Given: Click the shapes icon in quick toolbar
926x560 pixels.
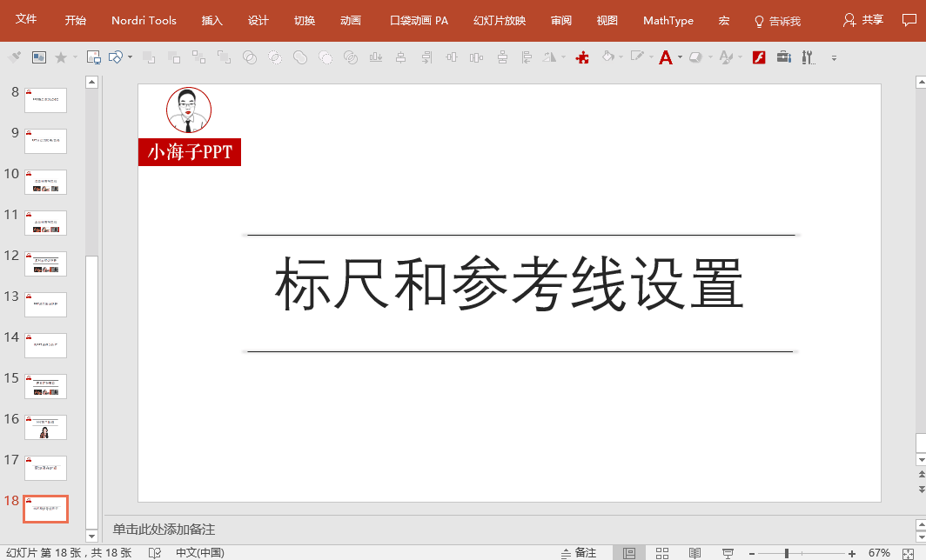Looking at the screenshot, I should tap(116, 57).
